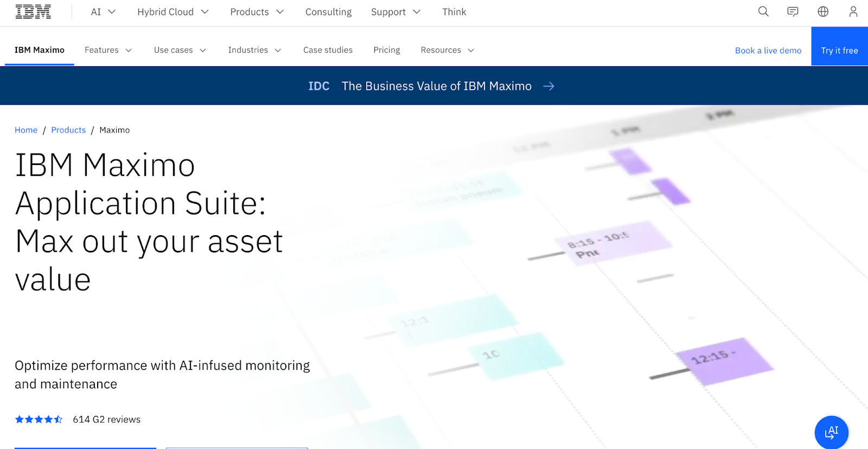Click the Maximo breadcrumb text

tap(114, 130)
